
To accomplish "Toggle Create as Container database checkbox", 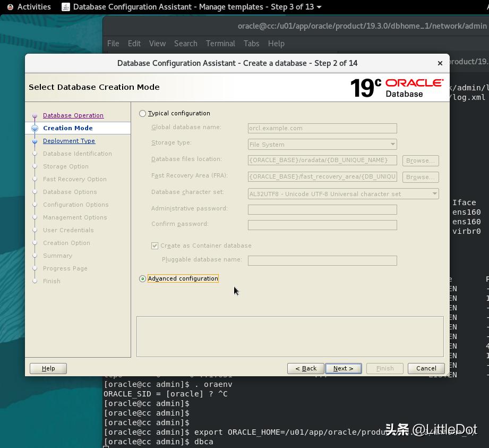I will (x=155, y=246).
